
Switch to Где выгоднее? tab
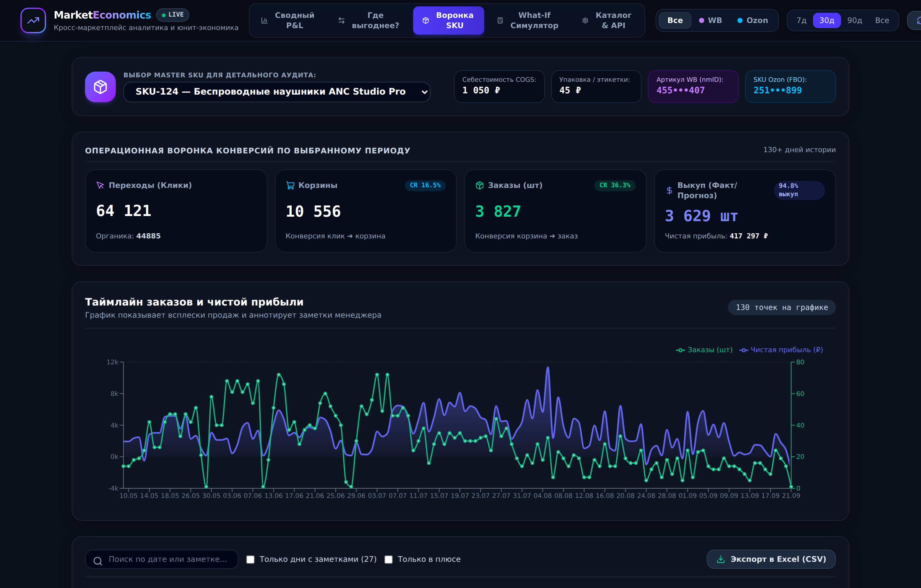click(368, 20)
